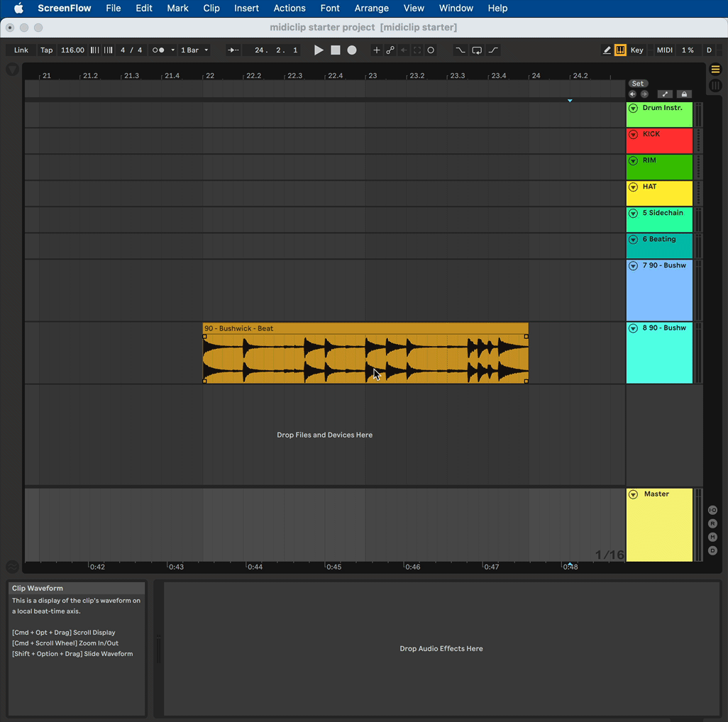Unfold the Master track
Image resolution: width=728 pixels, height=722 pixels.
tap(633, 494)
